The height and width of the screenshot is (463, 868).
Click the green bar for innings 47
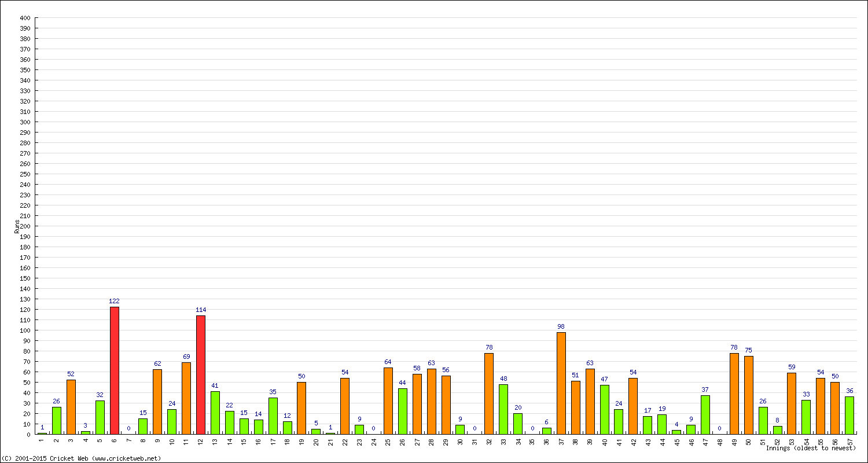tap(705, 415)
